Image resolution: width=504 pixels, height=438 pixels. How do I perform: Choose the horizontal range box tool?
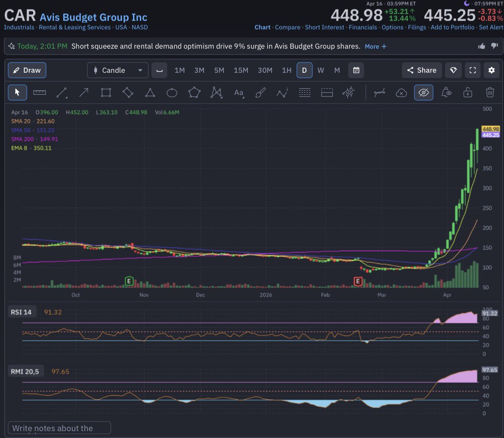[x=327, y=93]
